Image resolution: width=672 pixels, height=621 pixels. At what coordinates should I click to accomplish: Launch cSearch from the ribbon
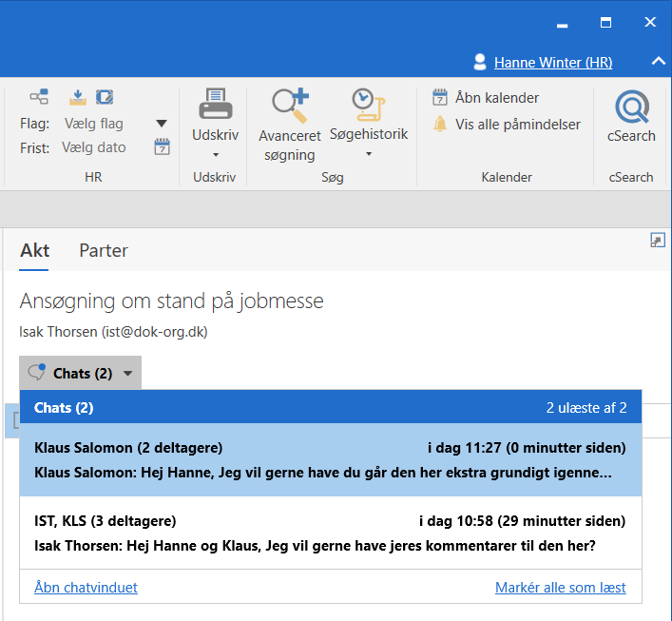pos(631,109)
